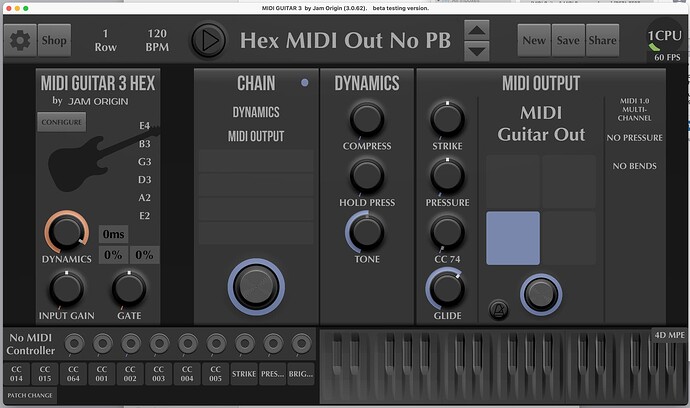The height and width of the screenshot is (408, 690).
Task: Select the E2 string label
Action: (144, 216)
